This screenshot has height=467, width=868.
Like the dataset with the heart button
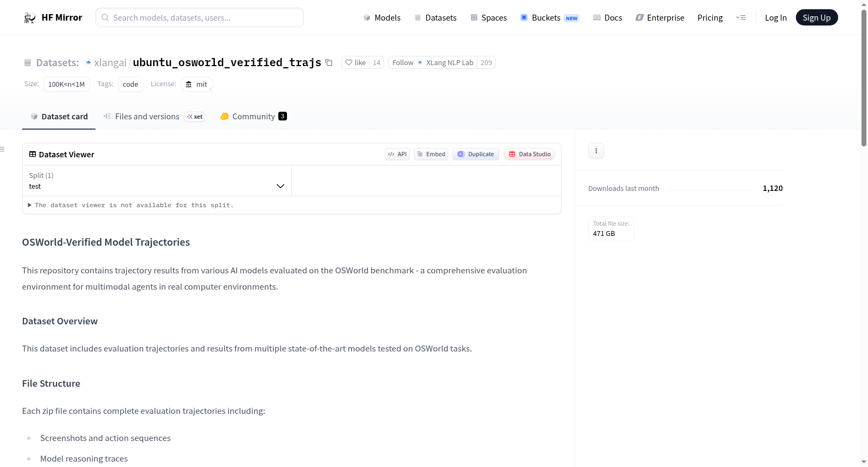point(355,62)
